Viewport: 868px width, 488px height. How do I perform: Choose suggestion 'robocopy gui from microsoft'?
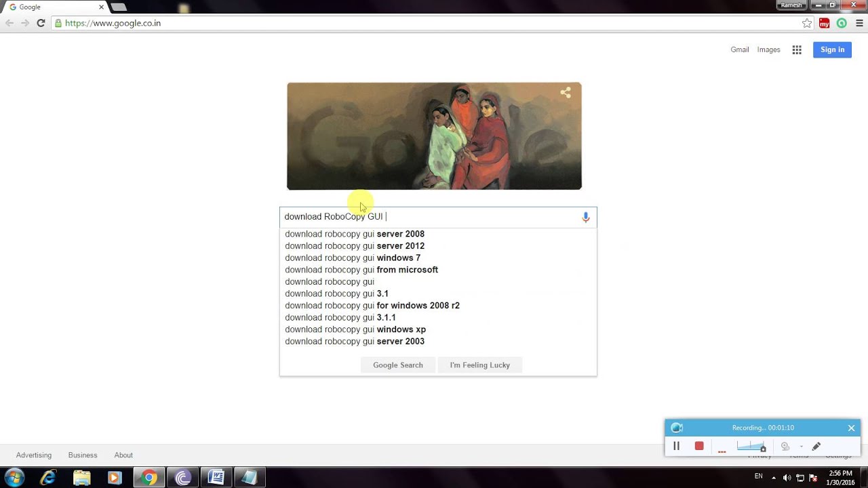[438, 270]
